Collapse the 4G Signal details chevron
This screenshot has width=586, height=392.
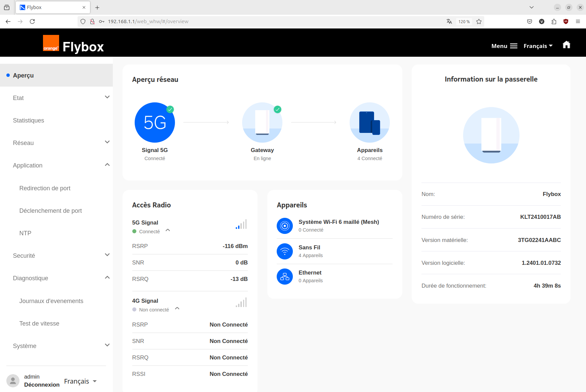(x=177, y=308)
